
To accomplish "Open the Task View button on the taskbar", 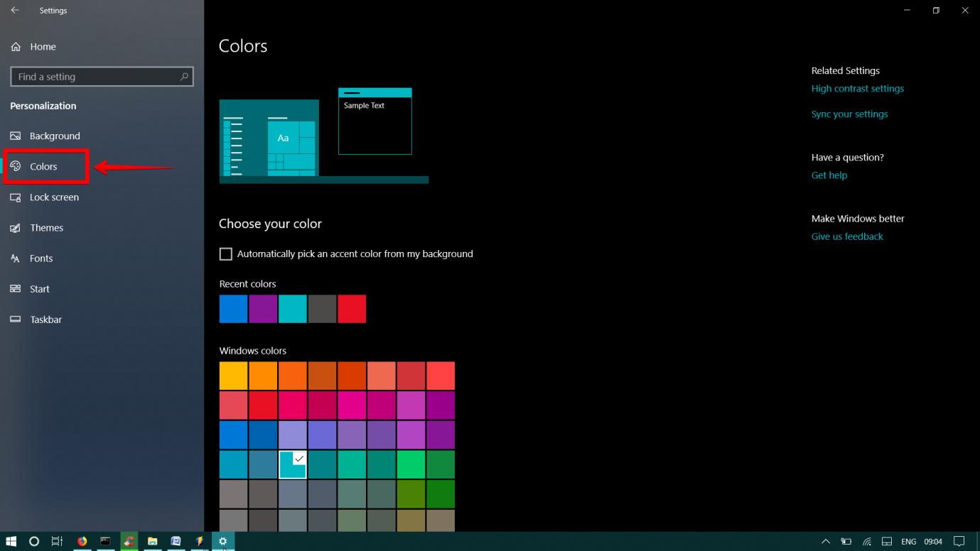I will tap(57, 541).
